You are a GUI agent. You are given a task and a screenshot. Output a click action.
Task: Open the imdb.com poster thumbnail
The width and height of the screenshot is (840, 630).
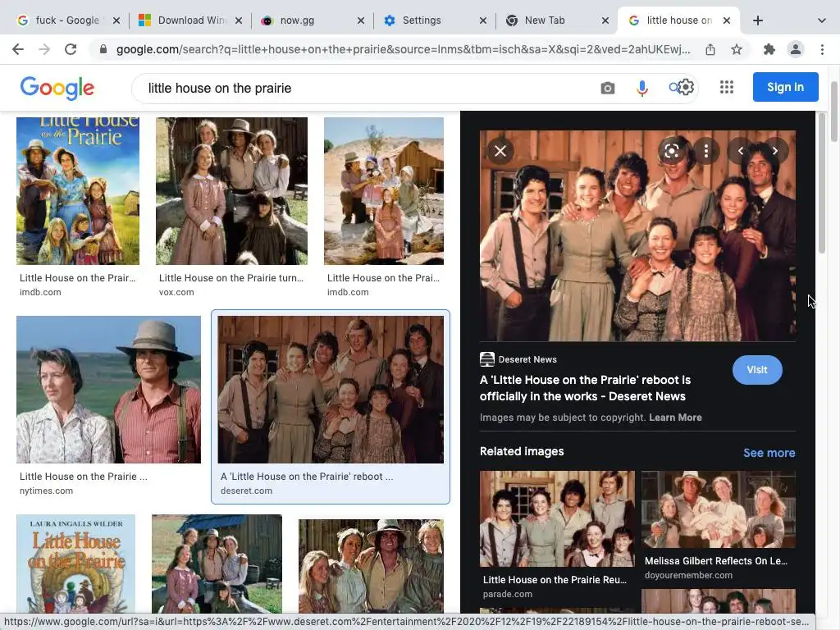tap(78, 190)
